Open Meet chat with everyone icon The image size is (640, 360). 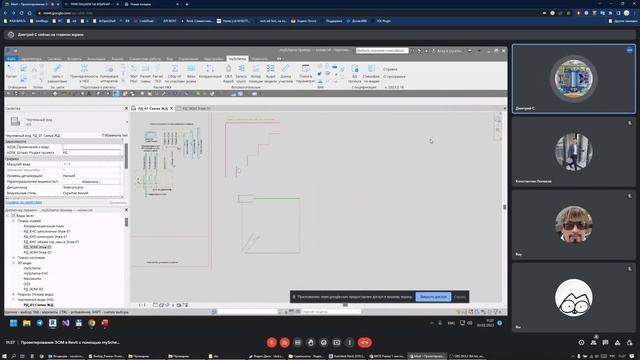click(x=605, y=342)
